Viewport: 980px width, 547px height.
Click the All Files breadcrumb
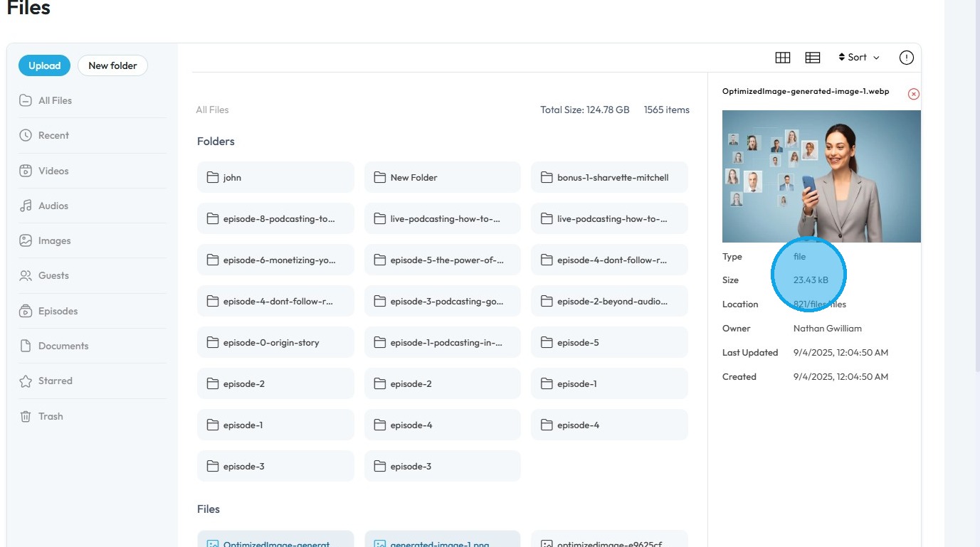point(212,110)
